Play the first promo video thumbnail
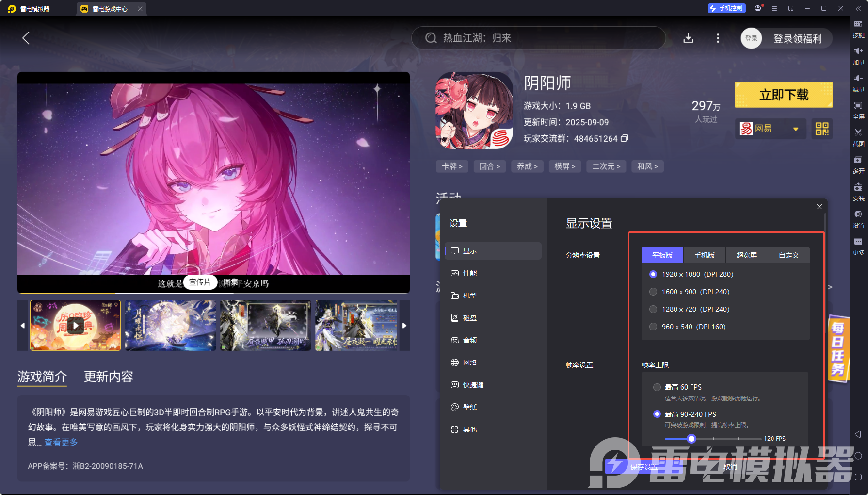This screenshot has width=868, height=495. [x=75, y=325]
